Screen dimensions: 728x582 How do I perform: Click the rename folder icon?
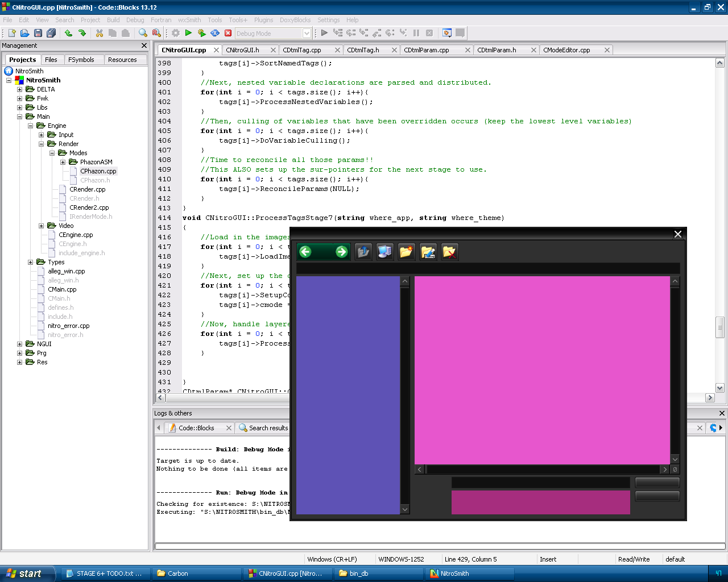coord(428,252)
